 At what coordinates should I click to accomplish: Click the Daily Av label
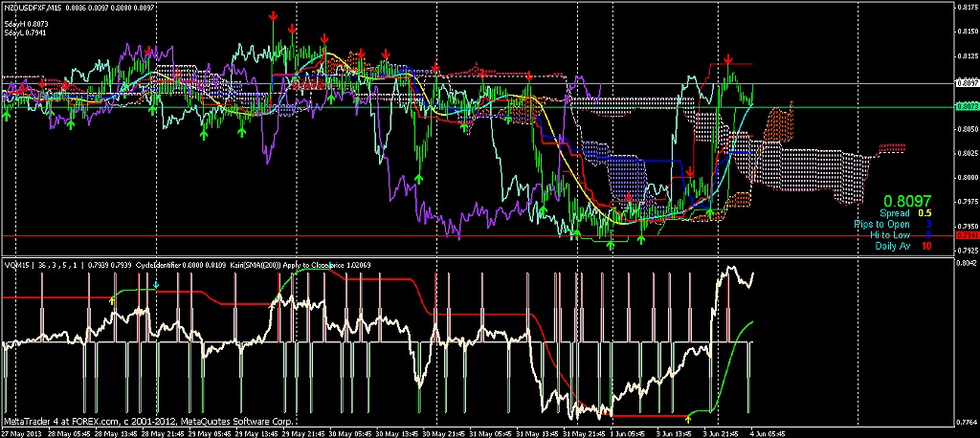893,246
